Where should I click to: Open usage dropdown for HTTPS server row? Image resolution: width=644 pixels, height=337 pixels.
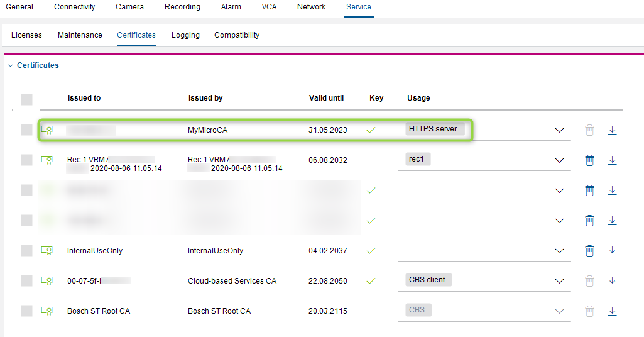click(559, 130)
